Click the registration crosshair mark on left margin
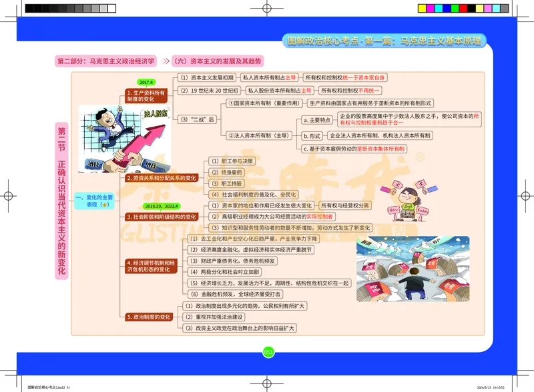534x392 pixels. click(8, 196)
